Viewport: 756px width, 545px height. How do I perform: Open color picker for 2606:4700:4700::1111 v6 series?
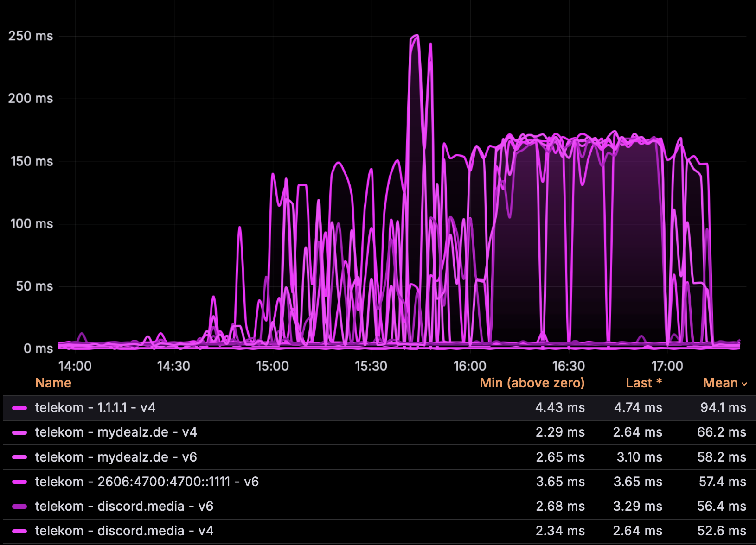pos(19,482)
